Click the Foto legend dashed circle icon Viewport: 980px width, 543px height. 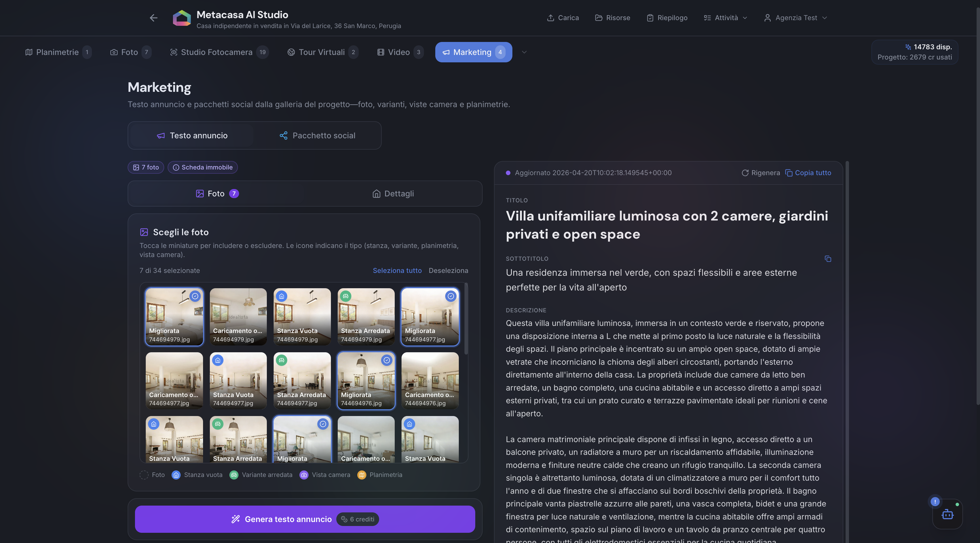pyautogui.click(x=144, y=474)
